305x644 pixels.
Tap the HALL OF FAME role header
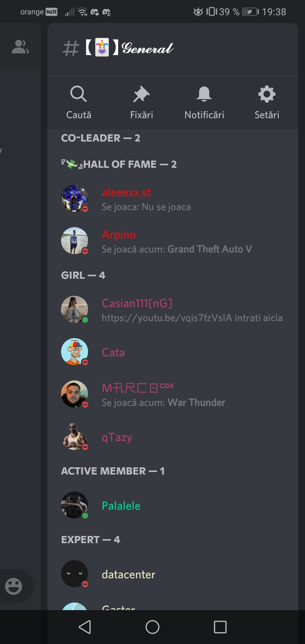(x=119, y=164)
